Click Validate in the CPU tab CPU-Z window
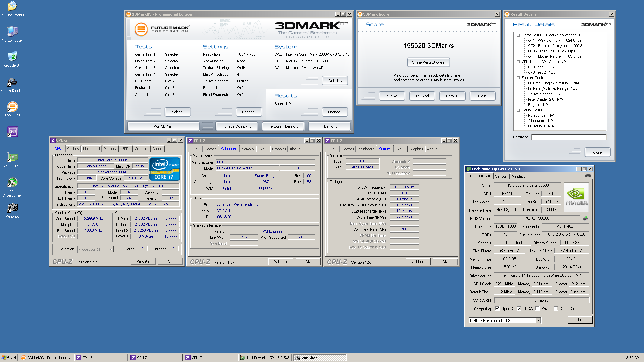This screenshot has height=362, width=644. tap(143, 261)
